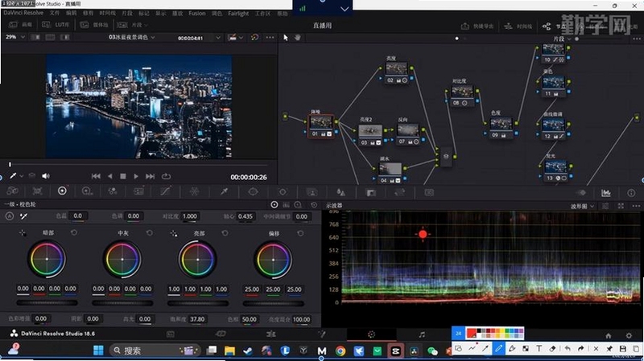Select the Color Wheels palette icon
This screenshot has height=361, width=644.
(62, 191)
